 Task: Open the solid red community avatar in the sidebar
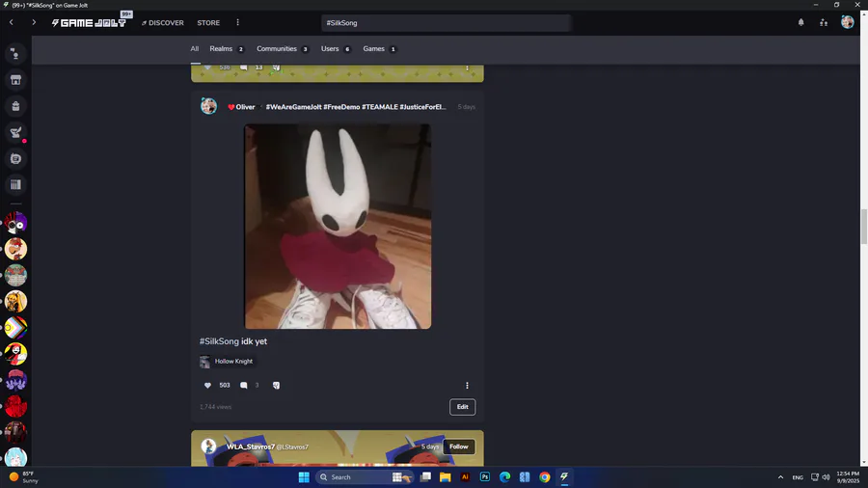tap(15, 406)
